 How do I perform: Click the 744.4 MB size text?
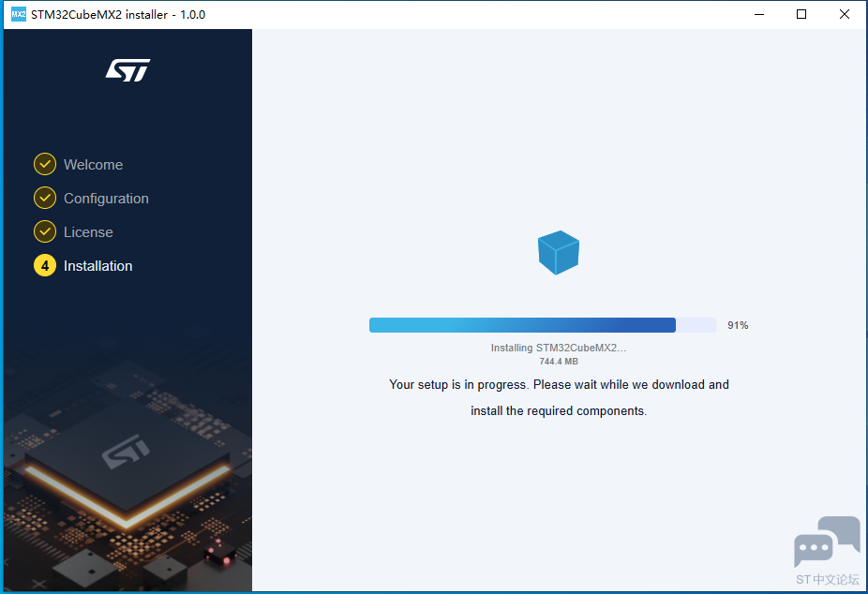pyautogui.click(x=559, y=361)
